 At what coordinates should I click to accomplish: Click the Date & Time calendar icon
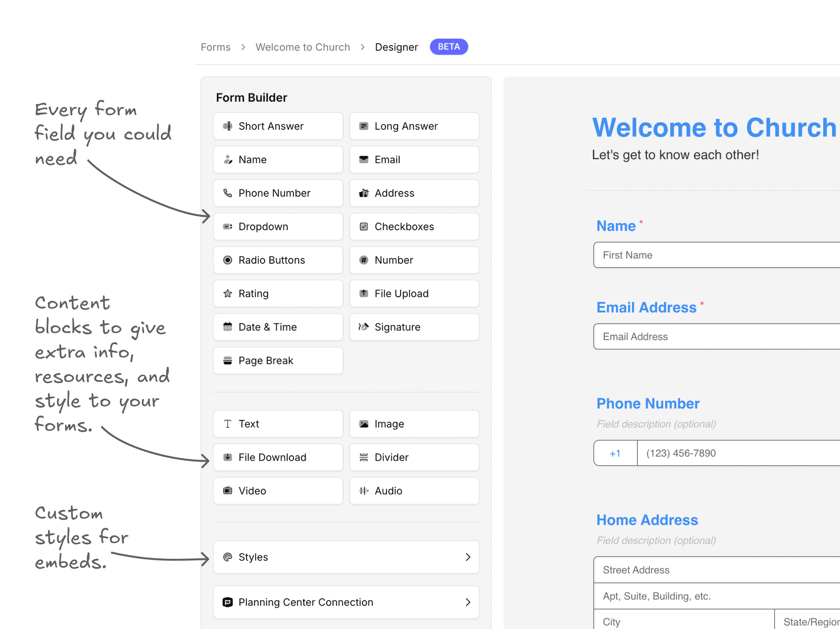click(228, 327)
